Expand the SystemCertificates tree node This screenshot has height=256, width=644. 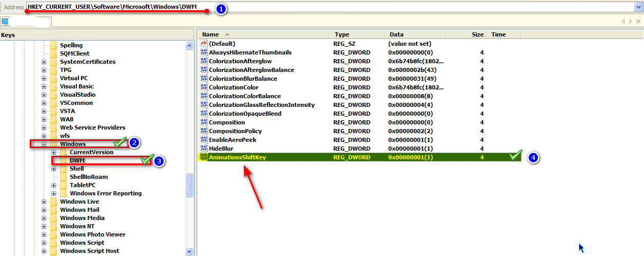coord(44,62)
